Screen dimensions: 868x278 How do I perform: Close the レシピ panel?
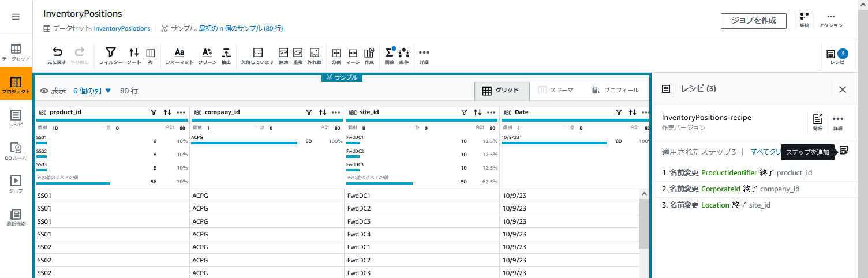click(843, 89)
